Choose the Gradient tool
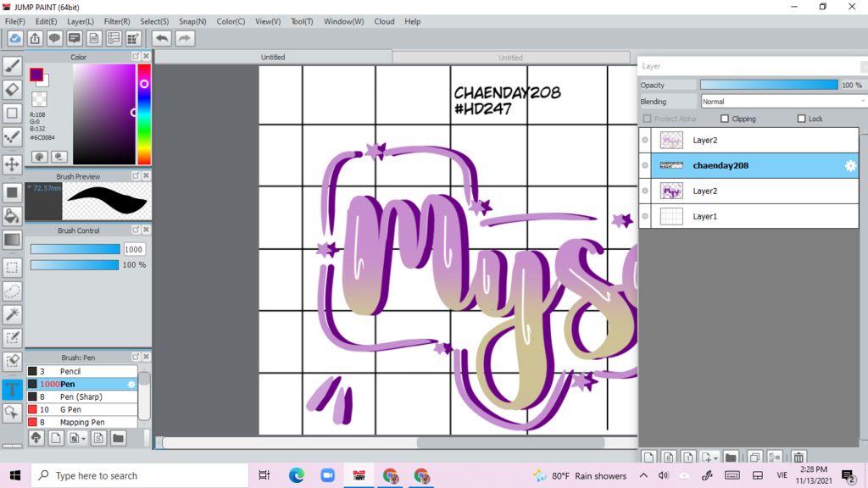The image size is (868, 488). tap(12, 239)
